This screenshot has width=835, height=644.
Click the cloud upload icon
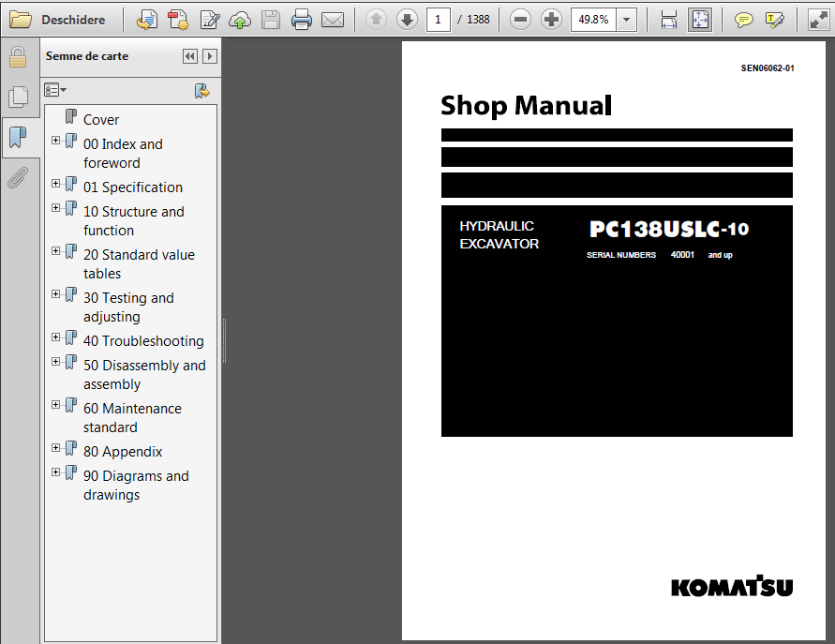point(240,20)
